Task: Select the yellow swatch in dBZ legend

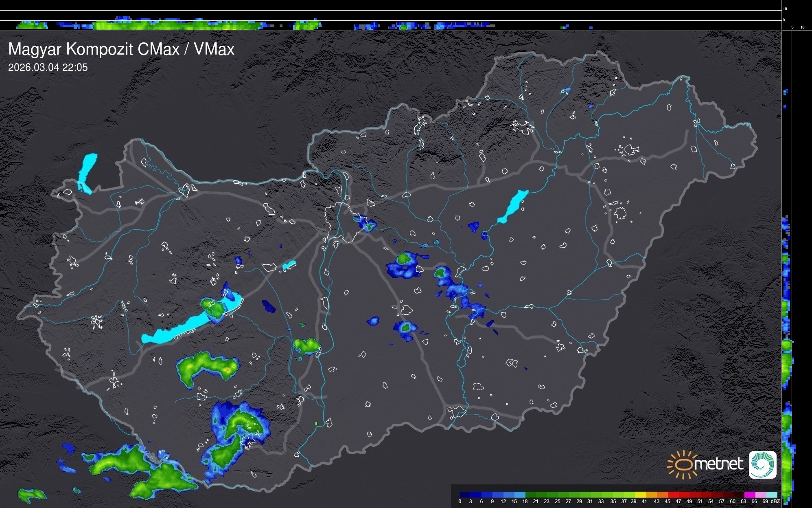Action: (x=640, y=495)
